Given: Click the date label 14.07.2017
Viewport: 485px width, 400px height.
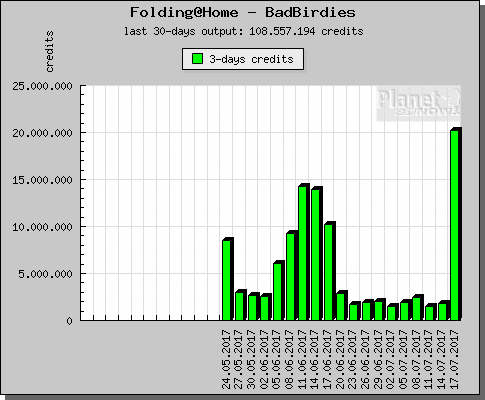Looking at the screenshot, I should (442, 359).
